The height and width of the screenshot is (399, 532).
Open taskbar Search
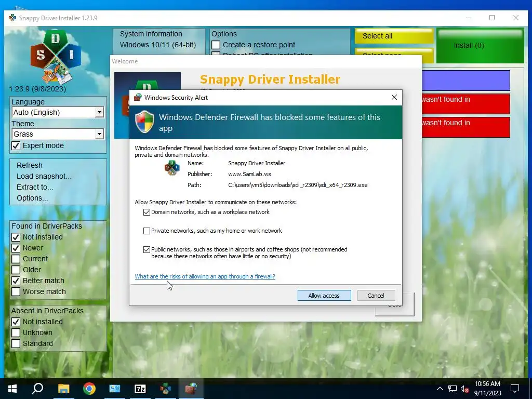click(x=37, y=389)
